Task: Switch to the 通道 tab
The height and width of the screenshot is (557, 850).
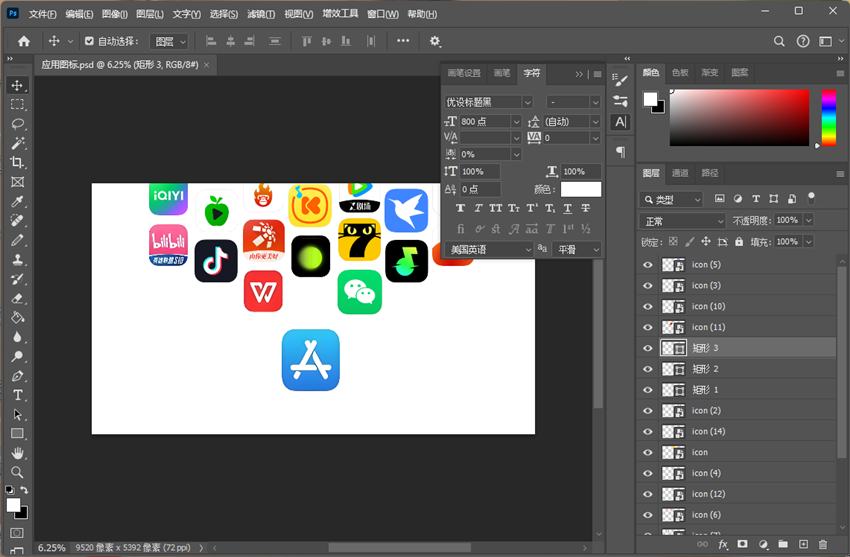Action: pyautogui.click(x=680, y=173)
